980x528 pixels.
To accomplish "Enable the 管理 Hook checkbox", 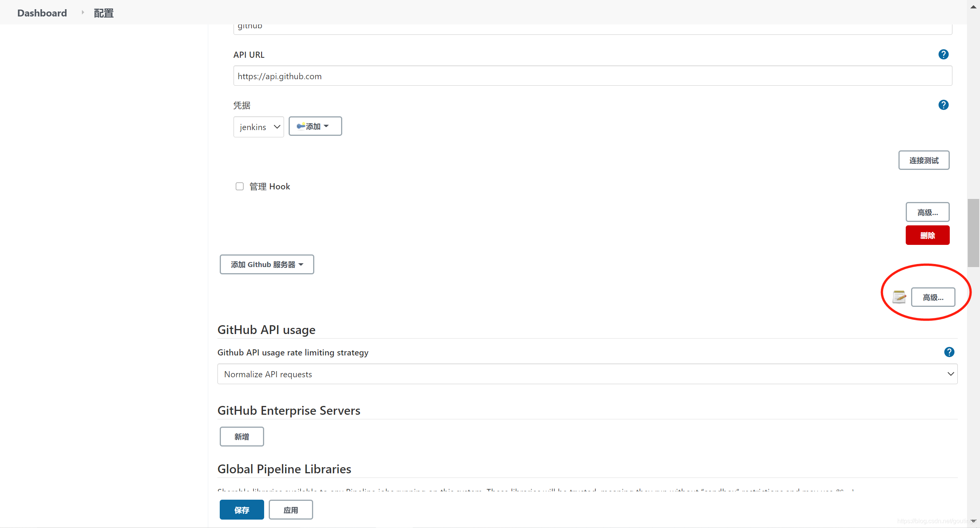I will pyautogui.click(x=240, y=186).
